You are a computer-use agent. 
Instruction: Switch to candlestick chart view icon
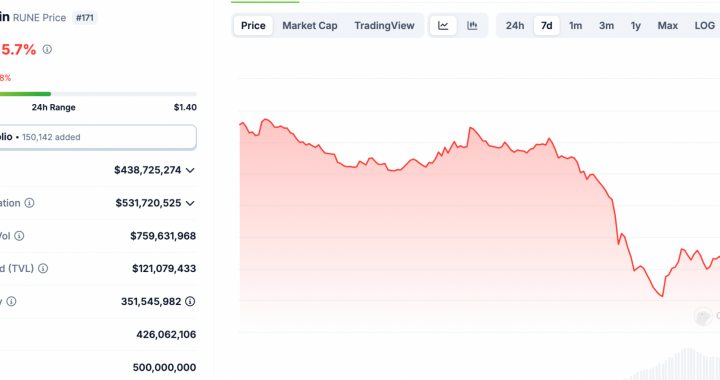point(472,26)
